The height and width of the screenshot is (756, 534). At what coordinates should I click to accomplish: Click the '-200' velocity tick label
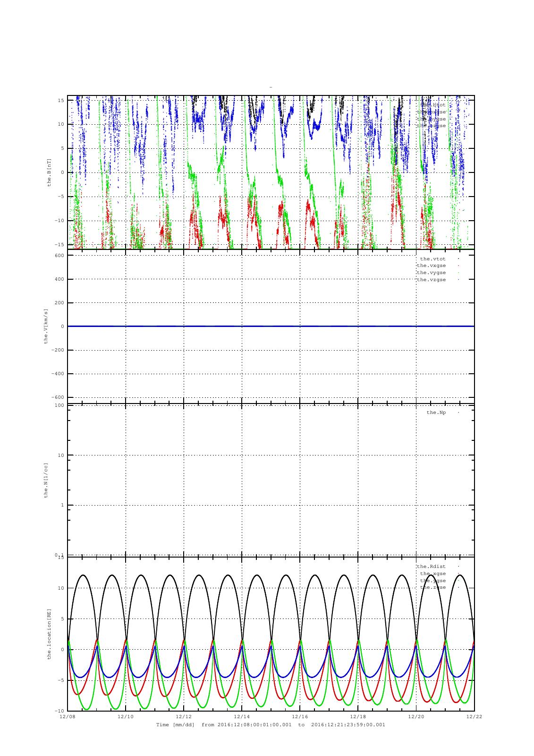click(58, 350)
